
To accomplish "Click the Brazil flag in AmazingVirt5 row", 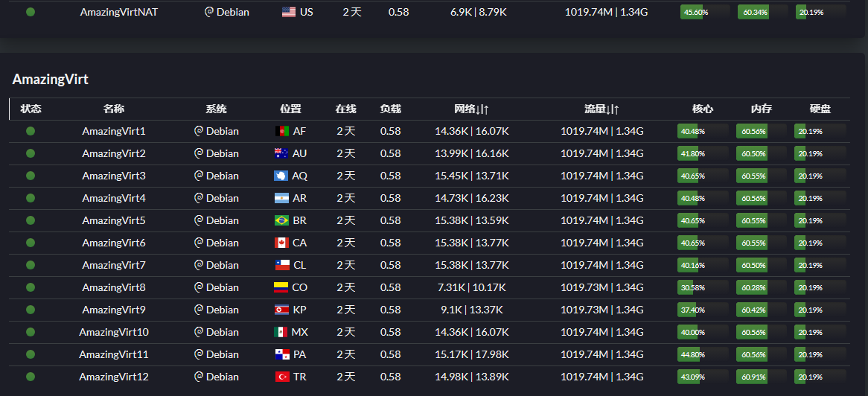I will coord(281,220).
